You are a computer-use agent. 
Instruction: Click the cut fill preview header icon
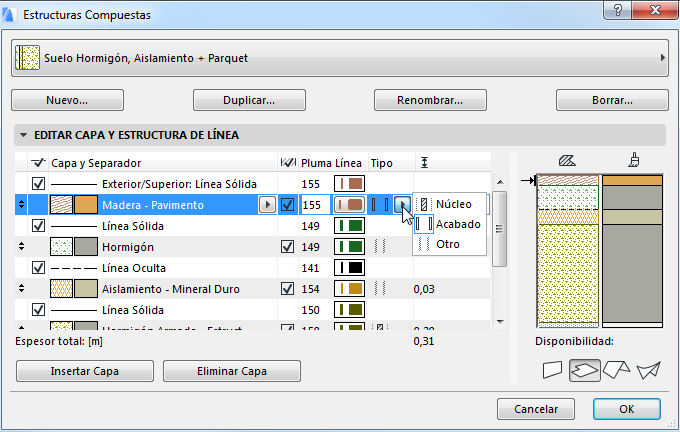567,161
